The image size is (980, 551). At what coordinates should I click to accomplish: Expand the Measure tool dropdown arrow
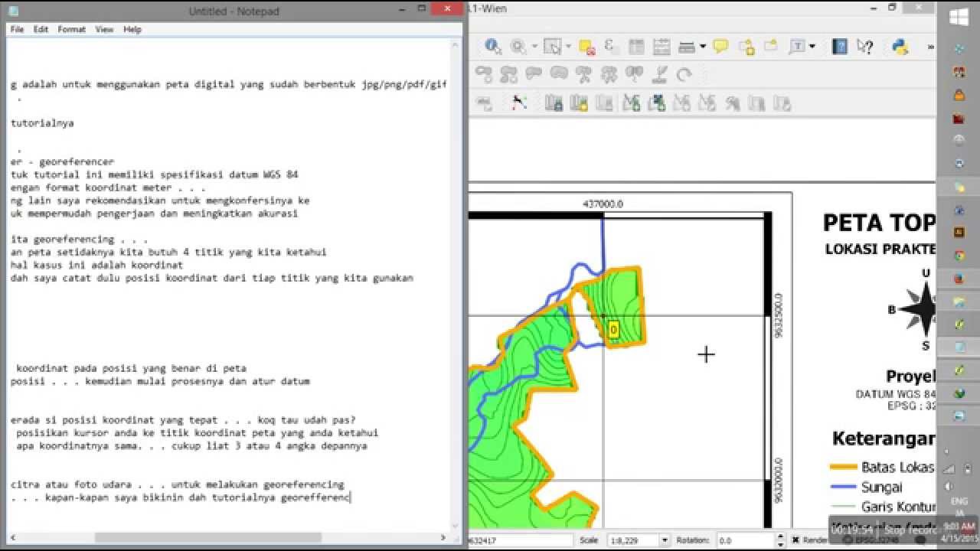click(702, 47)
